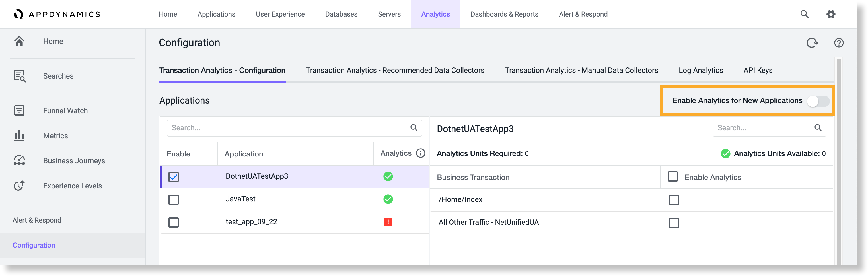Switch to the API Keys tab
Image resolution: width=868 pixels, height=276 pixels.
pyautogui.click(x=758, y=71)
